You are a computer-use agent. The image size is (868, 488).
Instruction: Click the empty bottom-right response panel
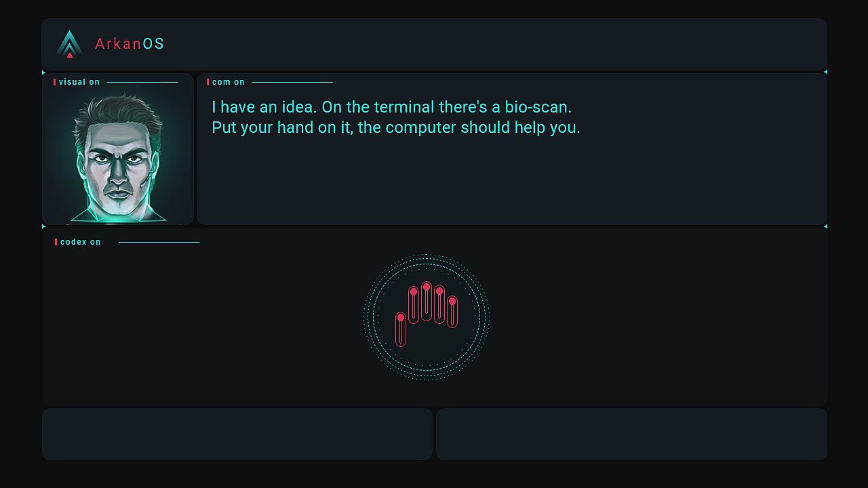pos(631,434)
